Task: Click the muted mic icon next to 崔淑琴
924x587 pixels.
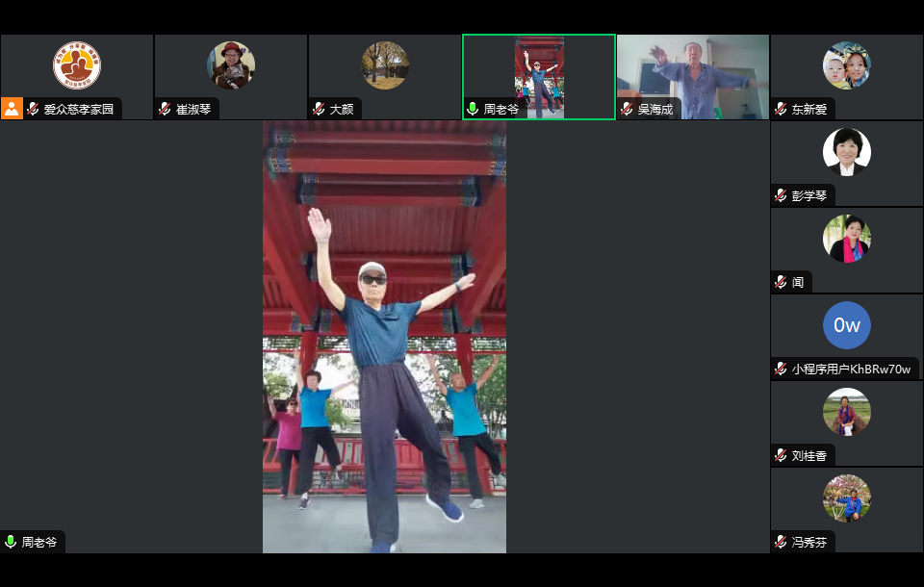Action: (166, 110)
